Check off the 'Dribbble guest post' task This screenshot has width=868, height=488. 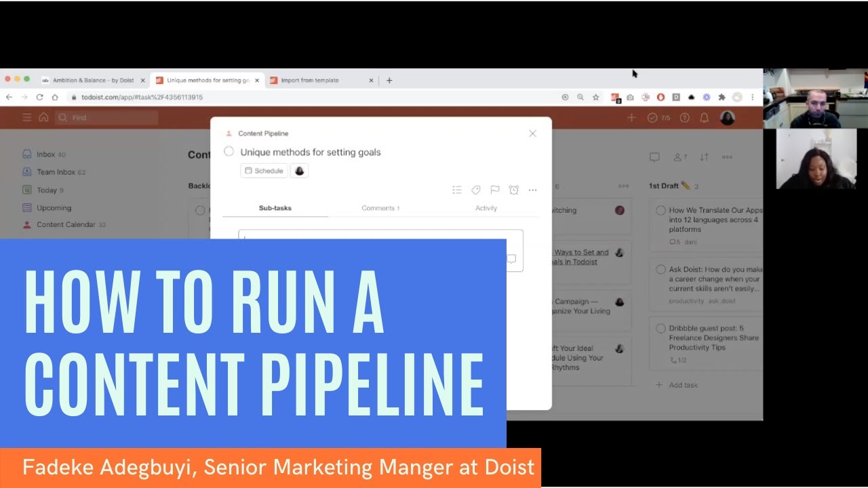click(x=660, y=329)
